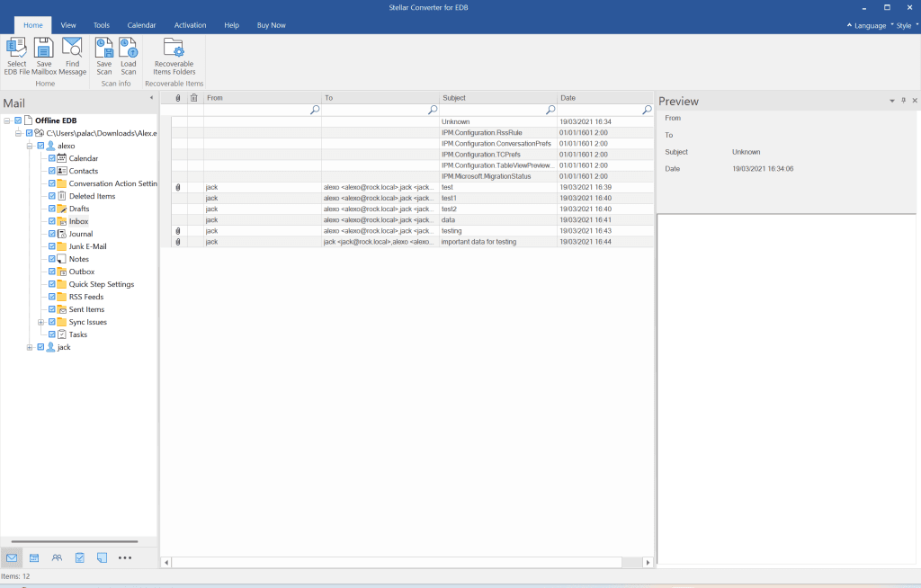The width and height of the screenshot is (921, 588).
Task: Close the Preview panel
Action: click(915, 101)
